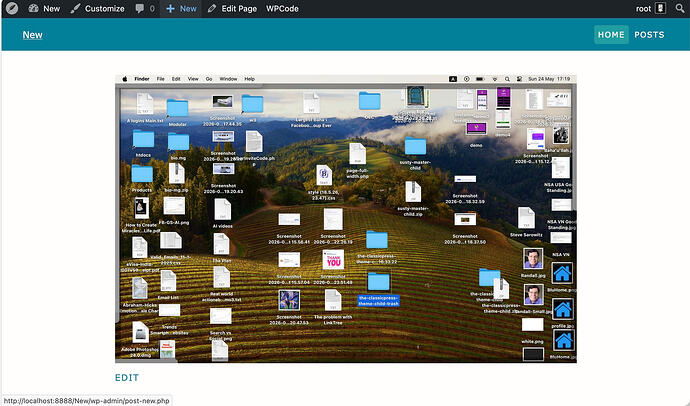Select the "The Plan" document icon
Image resolution: width=690 pixels, height=406 pixels.
(x=221, y=245)
